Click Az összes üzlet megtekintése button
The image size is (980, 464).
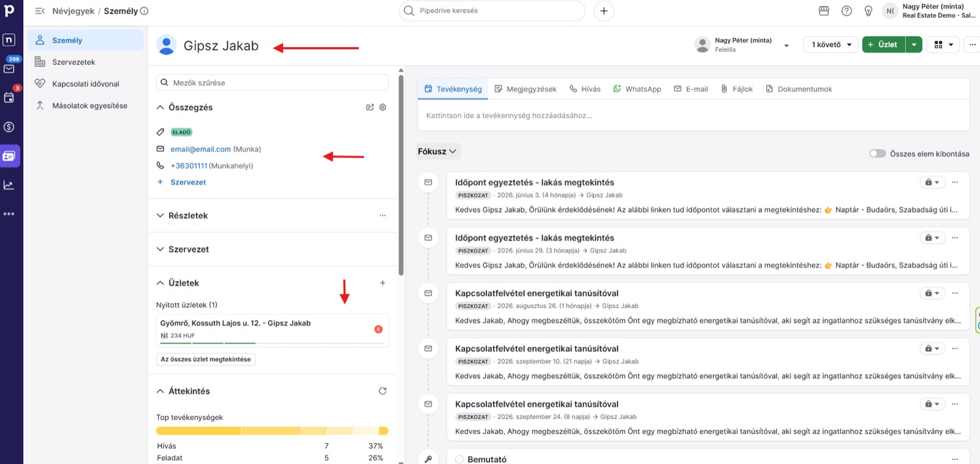click(206, 359)
